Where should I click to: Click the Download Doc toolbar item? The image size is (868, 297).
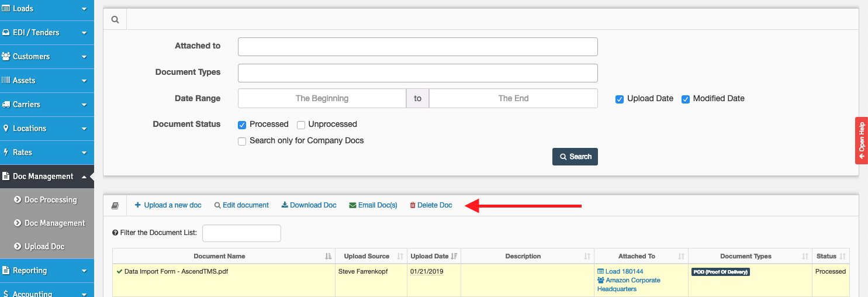pos(309,205)
